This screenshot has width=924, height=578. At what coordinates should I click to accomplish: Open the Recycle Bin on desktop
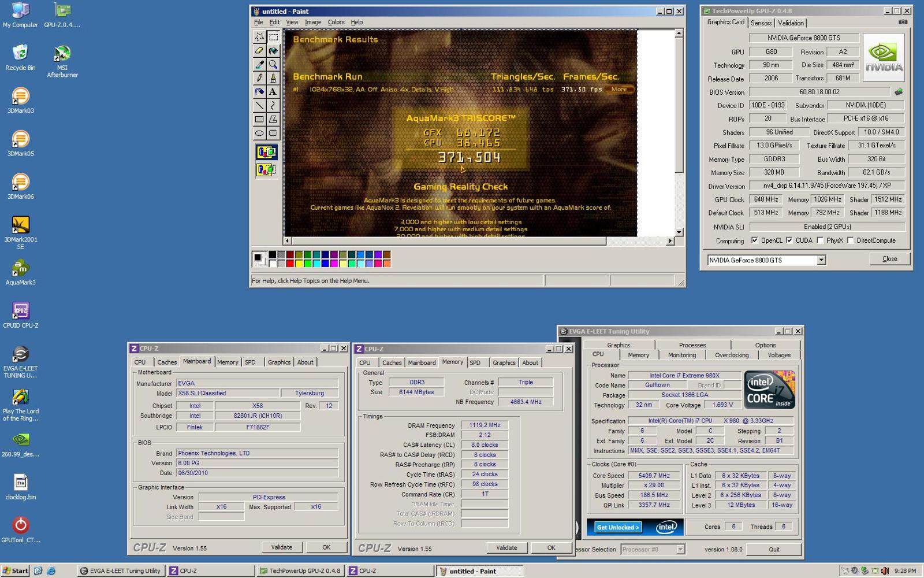click(20, 57)
